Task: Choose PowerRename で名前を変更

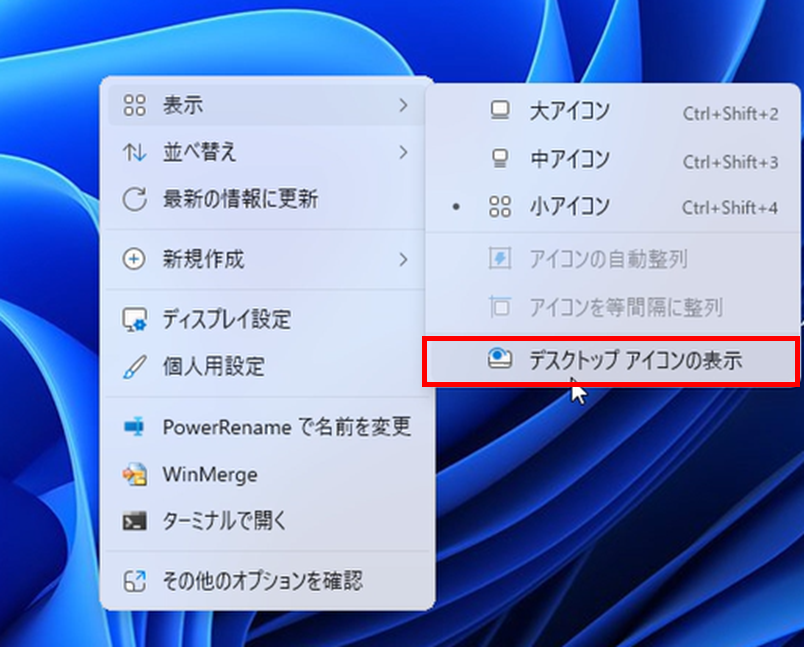Action: tap(266, 427)
